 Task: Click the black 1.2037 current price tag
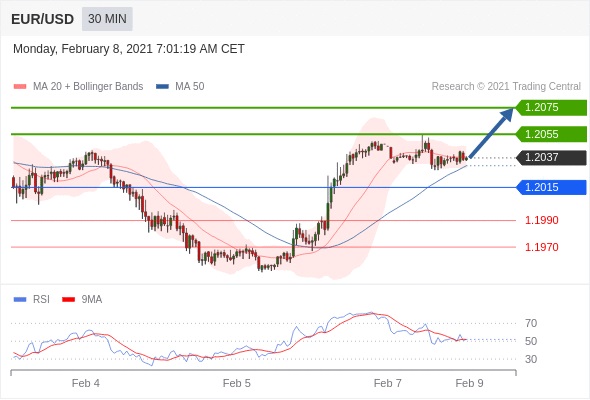(551, 158)
